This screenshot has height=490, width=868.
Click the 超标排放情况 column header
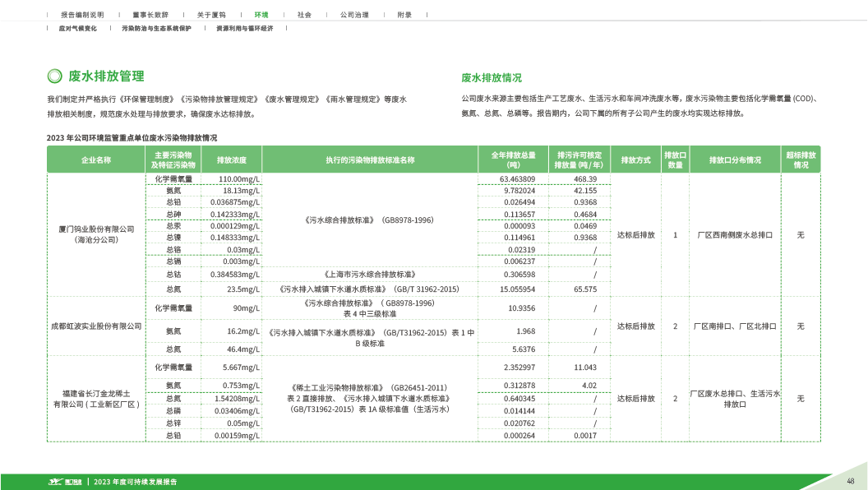click(801, 159)
